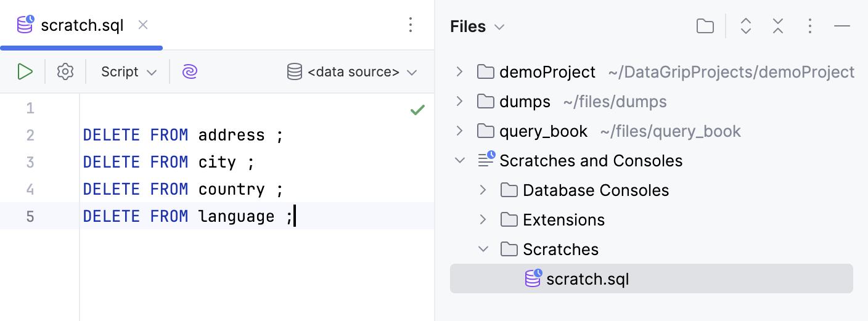Run the SQL script with Execute button
The width and height of the screenshot is (868, 321).
click(25, 72)
